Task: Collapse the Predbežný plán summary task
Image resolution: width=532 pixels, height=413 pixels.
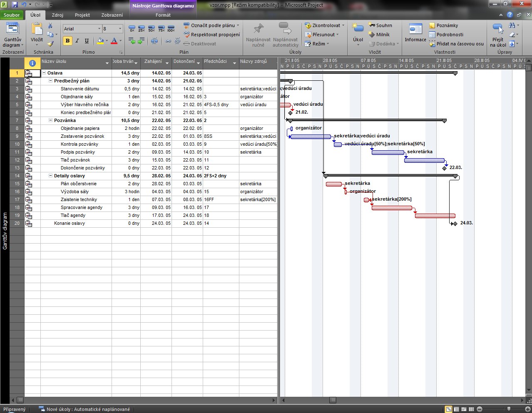Action: click(x=51, y=81)
